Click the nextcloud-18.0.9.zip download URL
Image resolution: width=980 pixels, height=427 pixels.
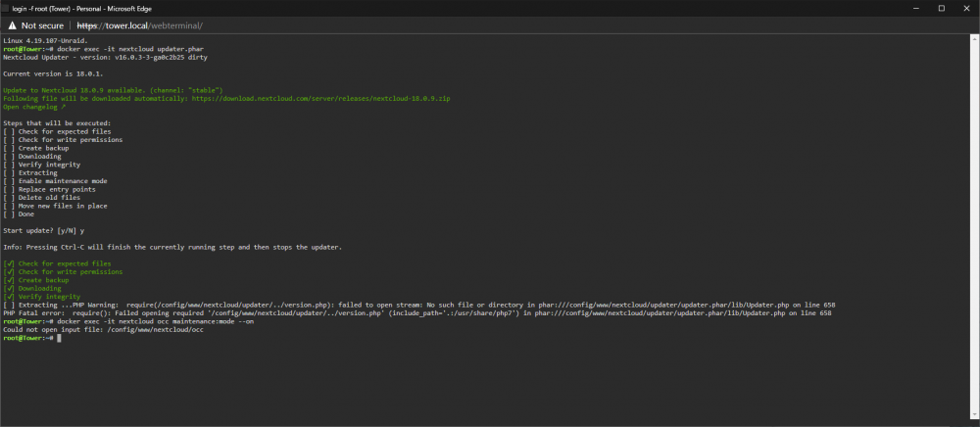pos(320,99)
